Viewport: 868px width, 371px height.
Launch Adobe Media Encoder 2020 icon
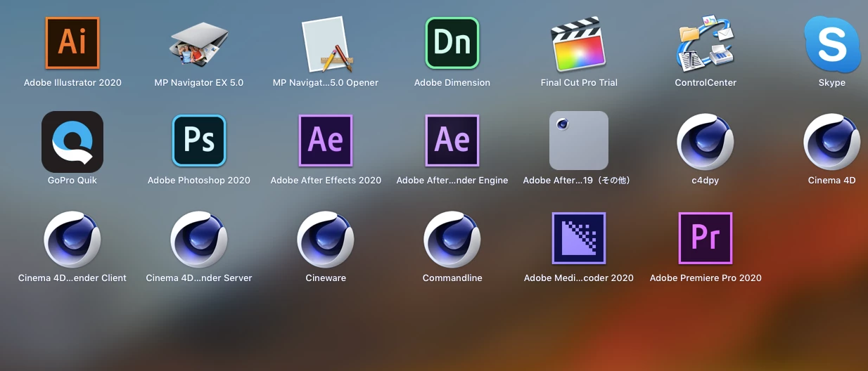579,238
